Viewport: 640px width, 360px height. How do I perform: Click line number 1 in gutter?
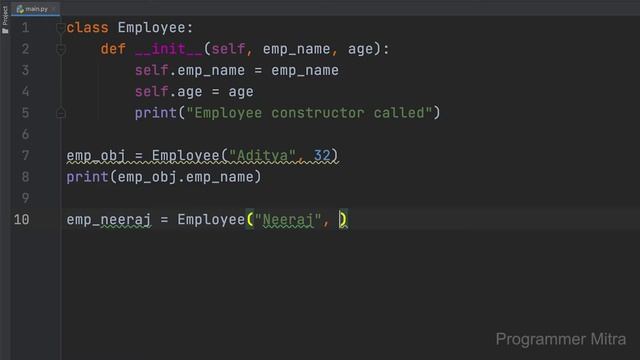click(x=25, y=28)
